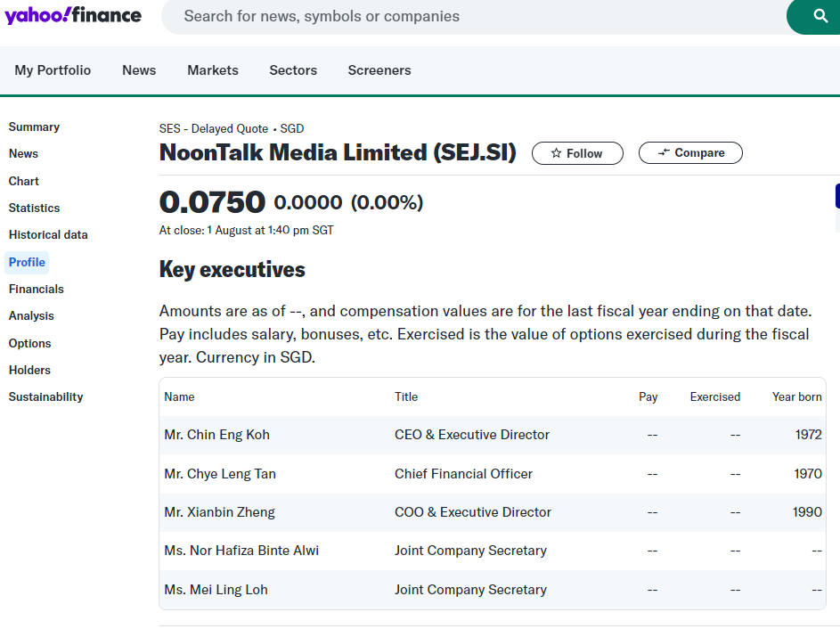840x637 pixels.
Task: Open the Financials section
Action: pos(36,290)
